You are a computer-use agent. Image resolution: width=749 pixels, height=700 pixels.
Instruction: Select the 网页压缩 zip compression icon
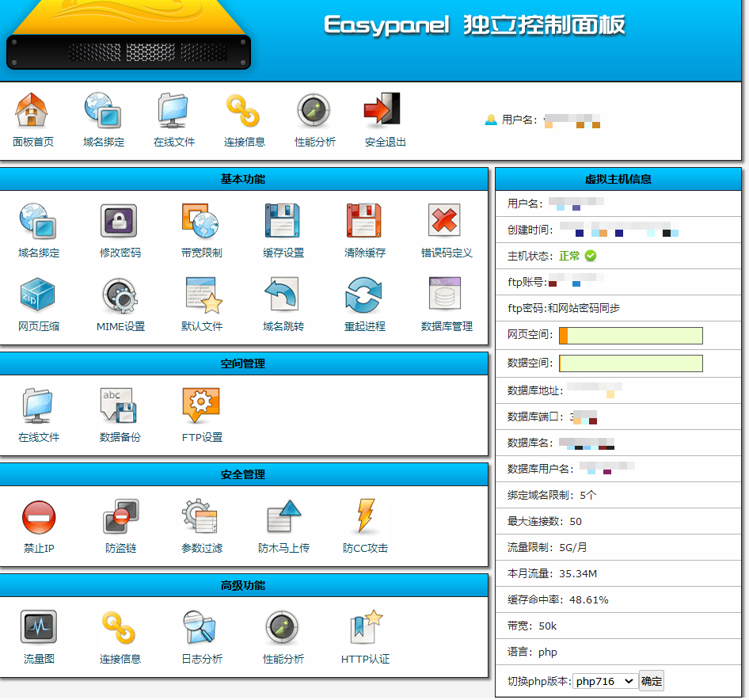tap(38, 295)
